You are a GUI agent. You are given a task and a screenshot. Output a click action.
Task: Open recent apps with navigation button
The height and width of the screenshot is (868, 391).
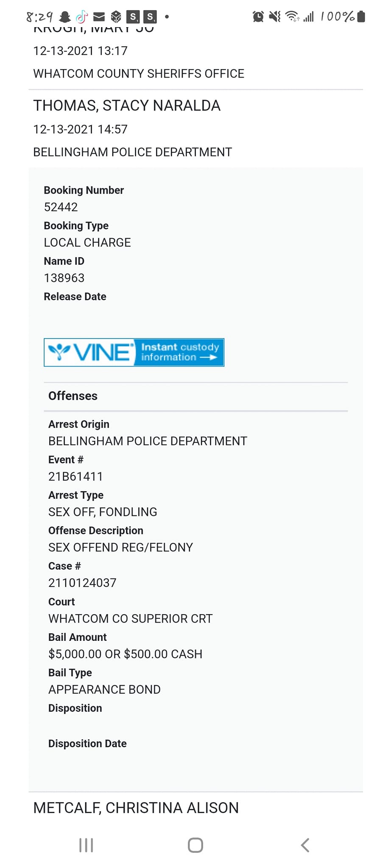click(86, 845)
